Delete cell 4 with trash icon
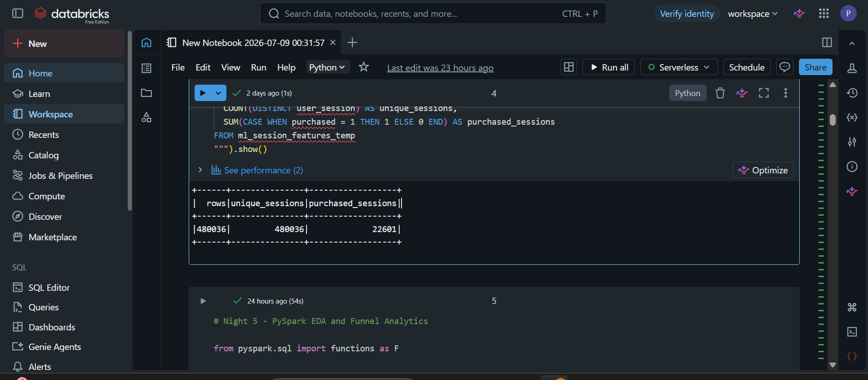 720,93
